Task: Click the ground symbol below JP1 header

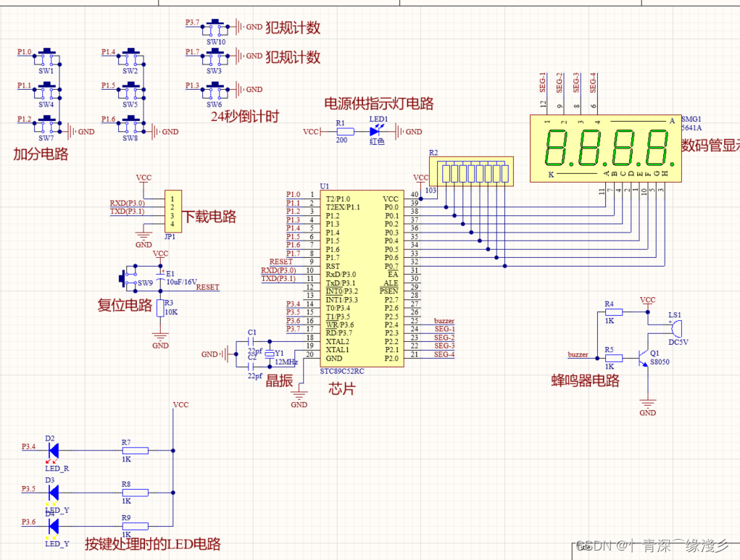Action: (143, 236)
